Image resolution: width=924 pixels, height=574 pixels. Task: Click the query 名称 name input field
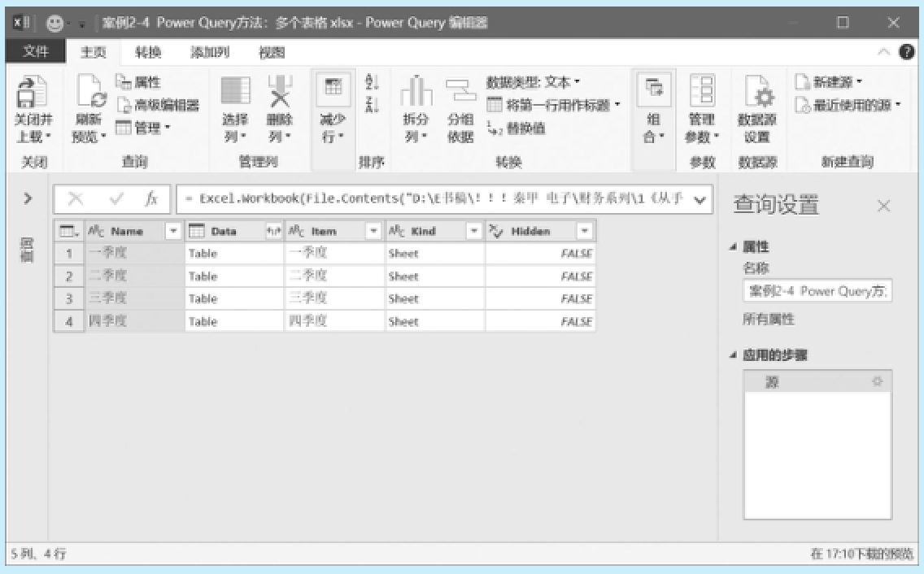point(817,291)
